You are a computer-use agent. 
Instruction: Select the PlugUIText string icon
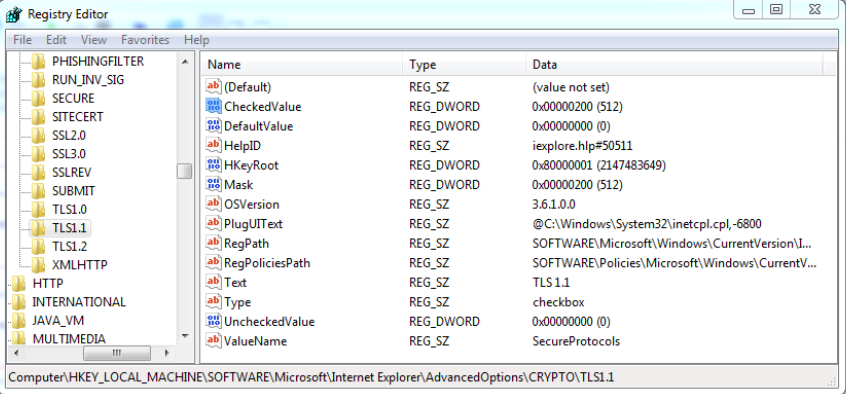pyautogui.click(x=214, y=223)
